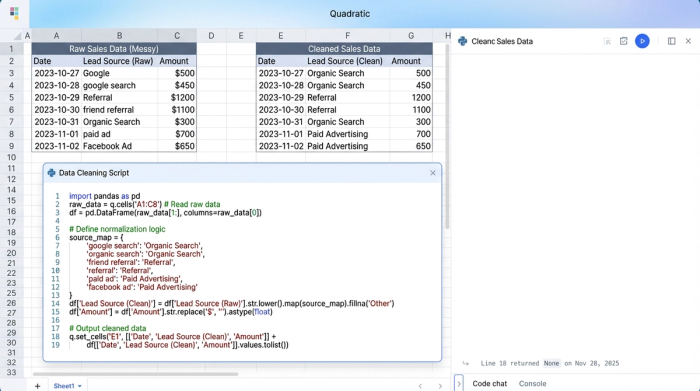Click the Quadratic title at window top
The height and width of the screenshot is (391, 700).
(x=350, y=14)
